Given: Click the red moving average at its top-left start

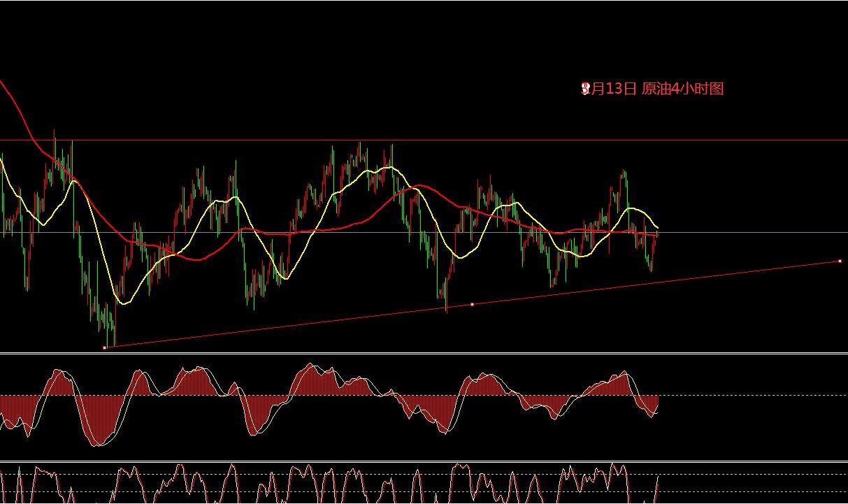Looking at the screenshot, I should [x=3, y=83].
